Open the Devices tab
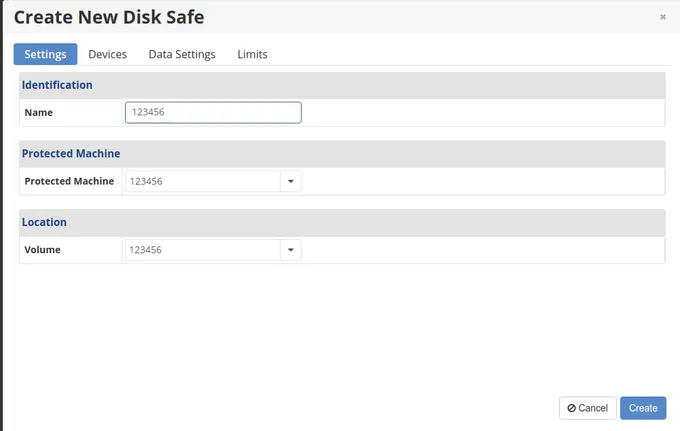 (108, 54)
